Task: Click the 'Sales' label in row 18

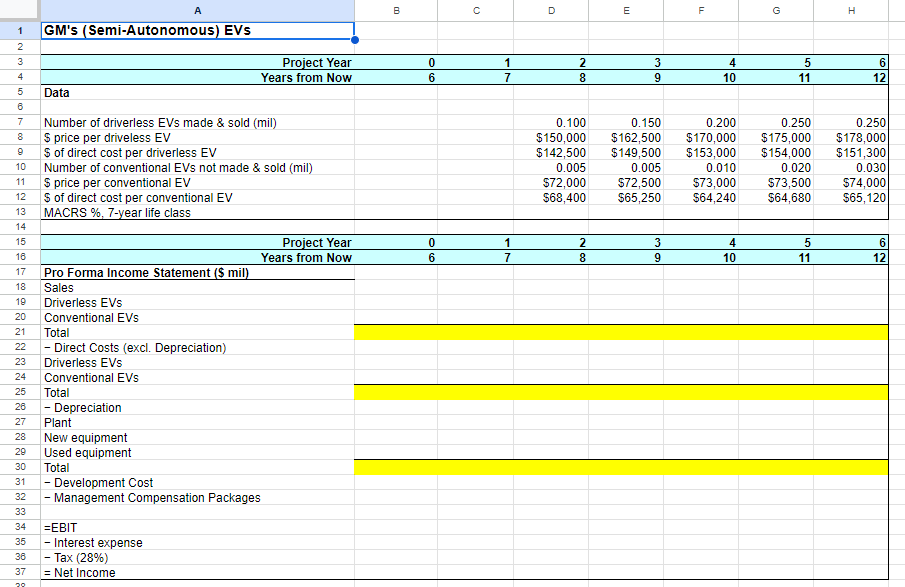Action: point(59,287)
